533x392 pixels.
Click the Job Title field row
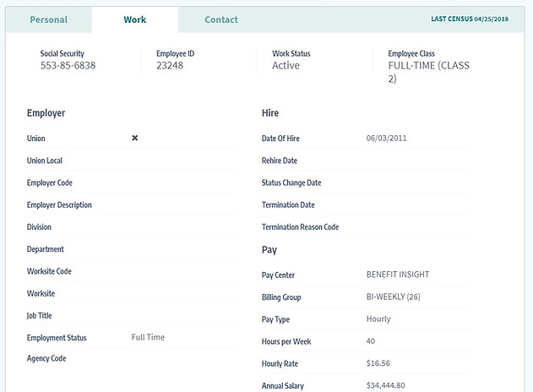coord(131,315)
